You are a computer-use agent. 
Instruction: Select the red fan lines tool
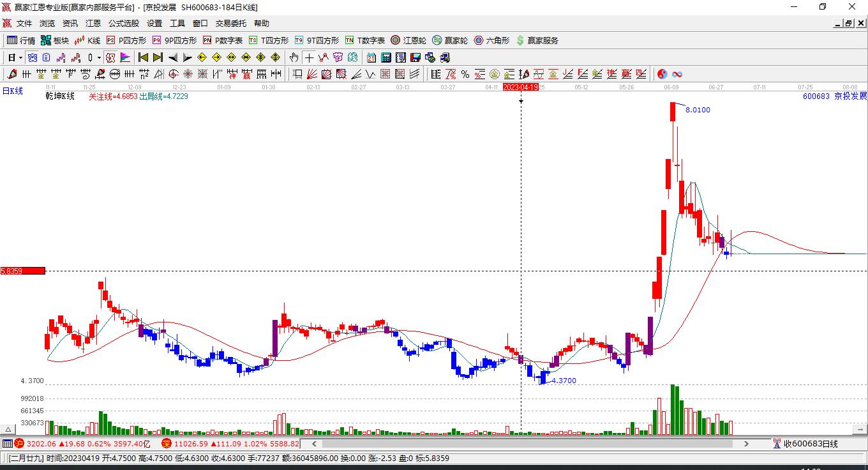click(x=311, y=74)
